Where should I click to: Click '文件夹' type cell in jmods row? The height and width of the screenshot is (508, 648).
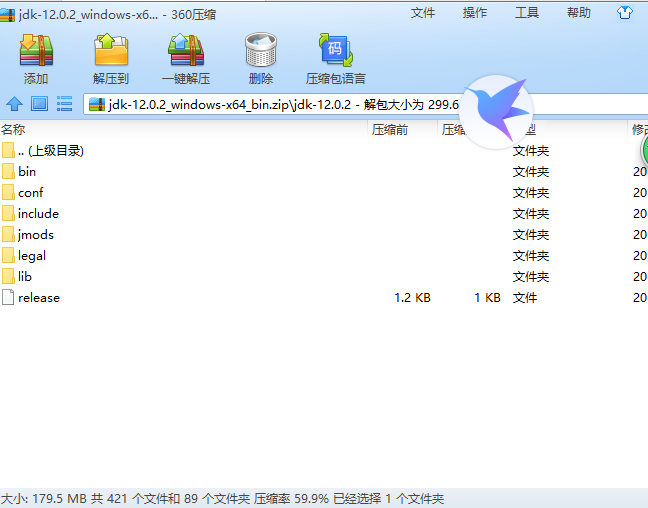531,235
